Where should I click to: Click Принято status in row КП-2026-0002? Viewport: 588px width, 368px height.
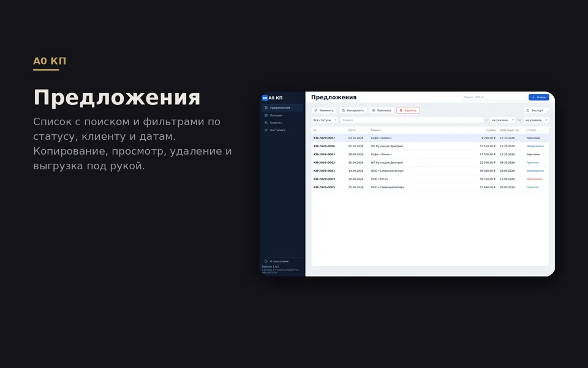tap(532, 163)
